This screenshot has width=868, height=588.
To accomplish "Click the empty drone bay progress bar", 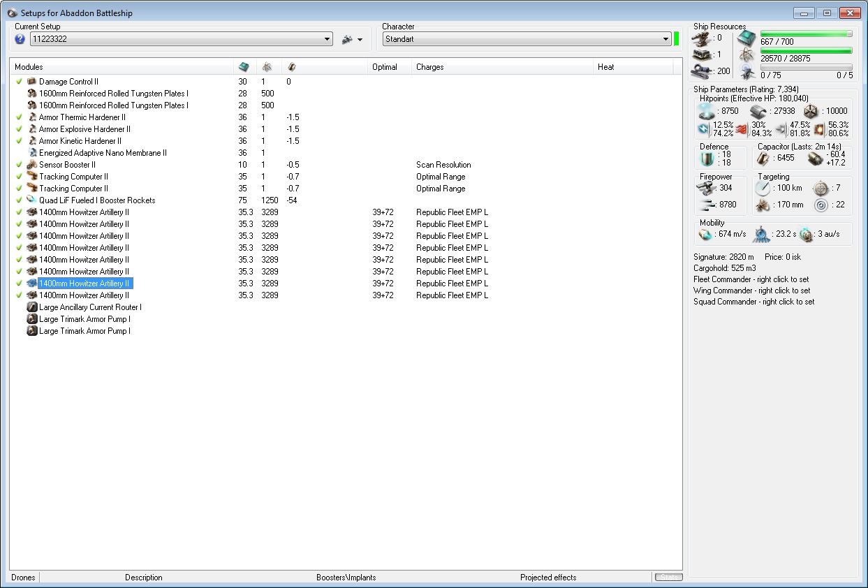I will click(807, 67).
